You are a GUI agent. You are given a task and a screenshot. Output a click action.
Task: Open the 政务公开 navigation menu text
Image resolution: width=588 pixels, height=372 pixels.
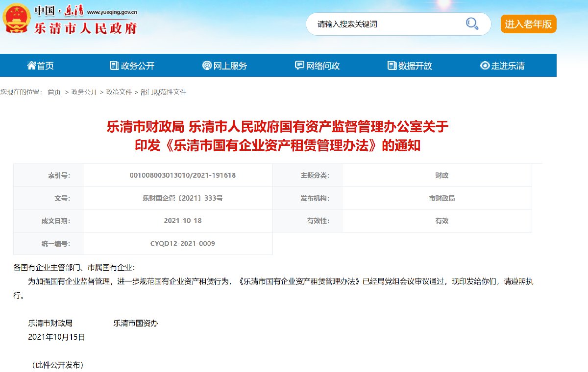(138, 66)
